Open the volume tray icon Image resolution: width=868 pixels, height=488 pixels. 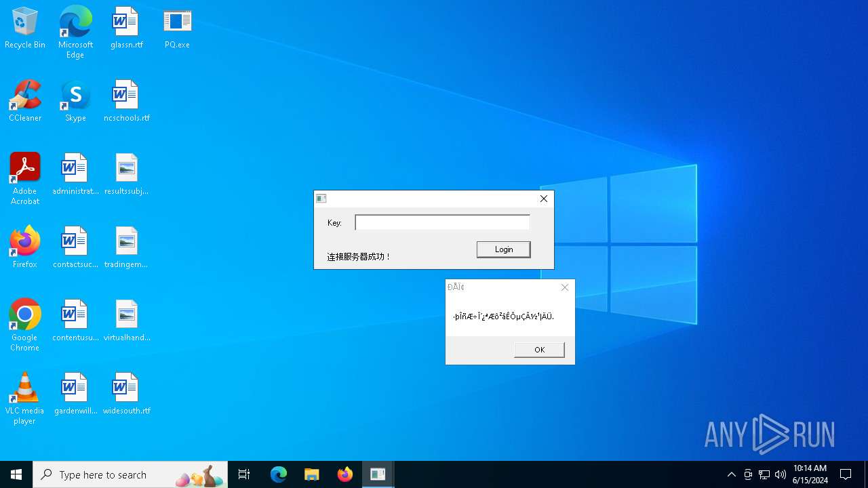[781, 474]
